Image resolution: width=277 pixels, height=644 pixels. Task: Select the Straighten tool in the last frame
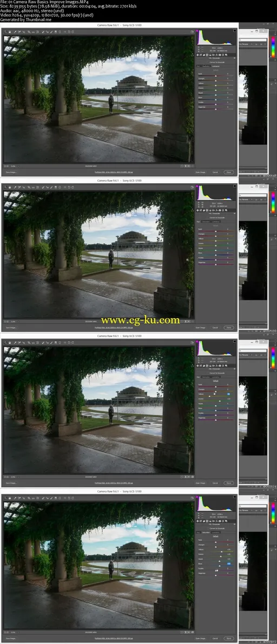pos(34,498)
